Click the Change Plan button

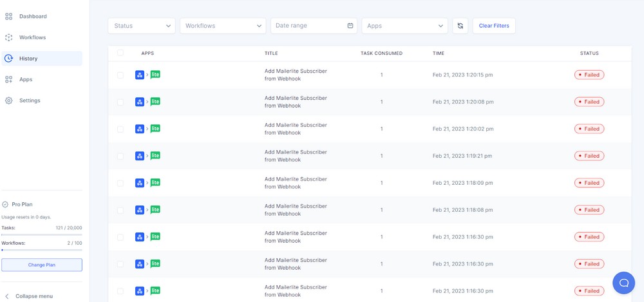tap(42, 265)
